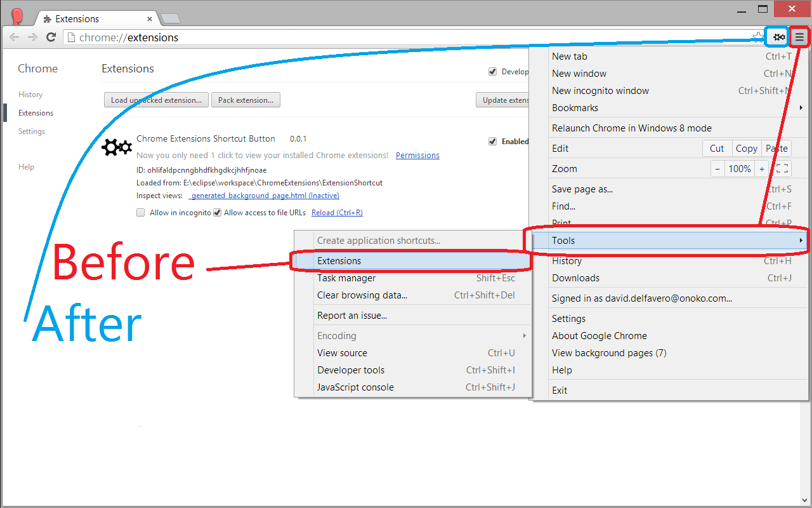Select JavaScript console
The image size is (812, 508).
(412, 387)
